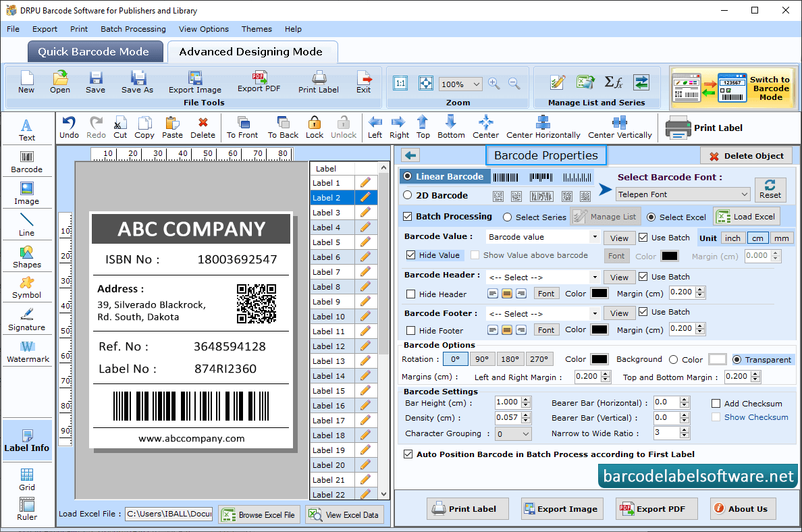Select the Signature tool

26,320
